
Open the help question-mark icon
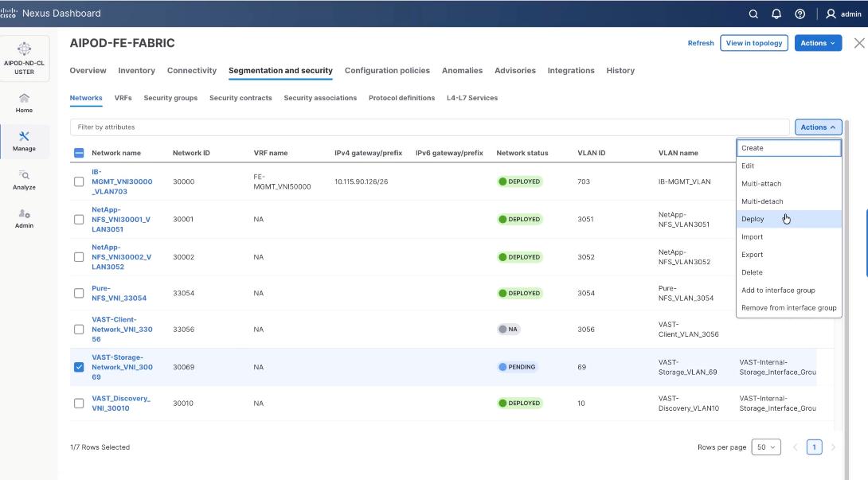coord(801,13)
